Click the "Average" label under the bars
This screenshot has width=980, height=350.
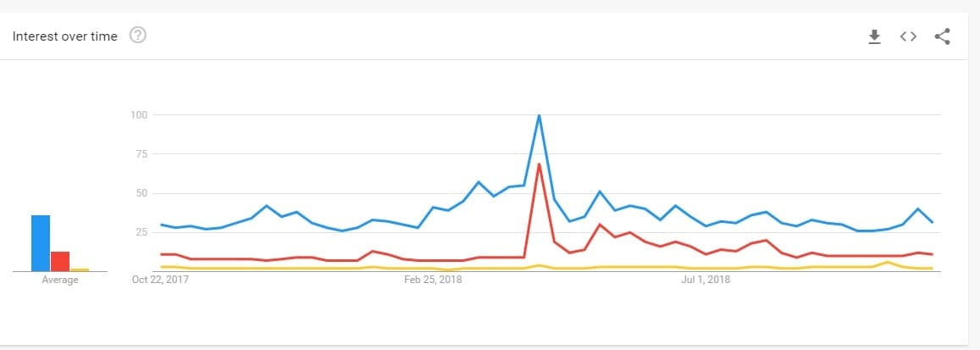coord(59,280)
